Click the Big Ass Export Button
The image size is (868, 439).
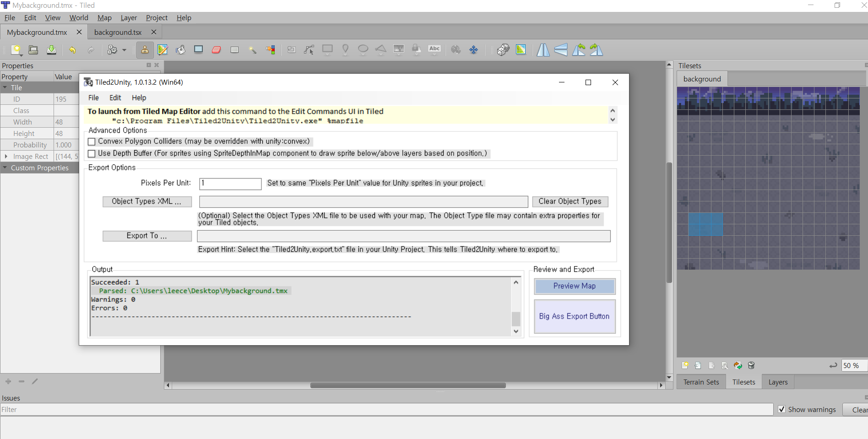coord(575,316)
